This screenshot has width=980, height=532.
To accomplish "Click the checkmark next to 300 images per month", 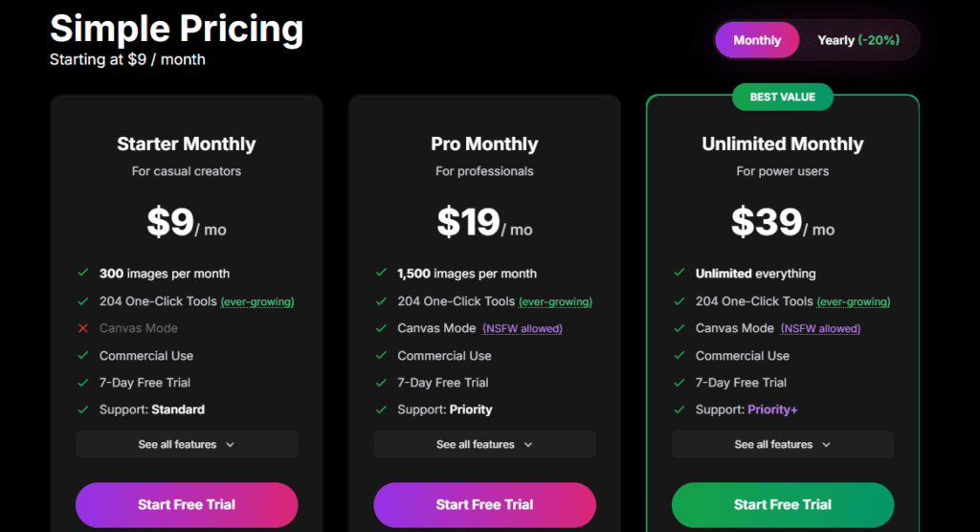I will (x=83, y=274).
